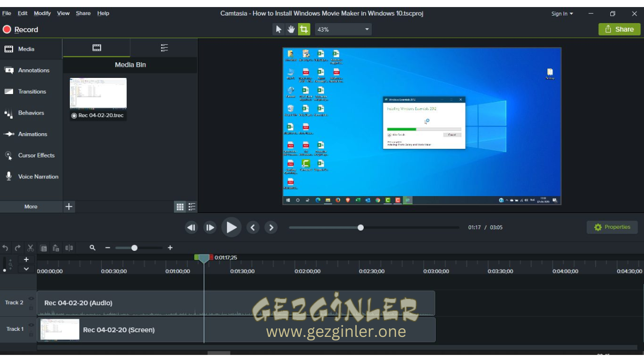Step back one frame

[191, 228]
